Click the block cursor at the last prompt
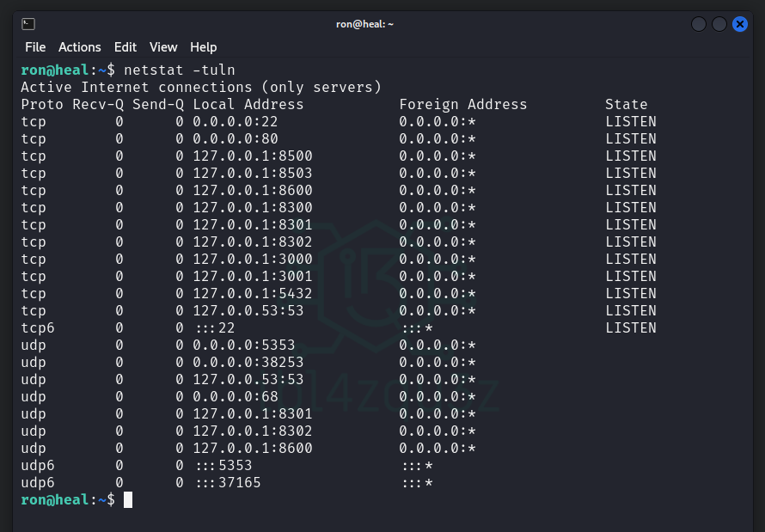This screenshot has height=532, width=765. point(128,499)
